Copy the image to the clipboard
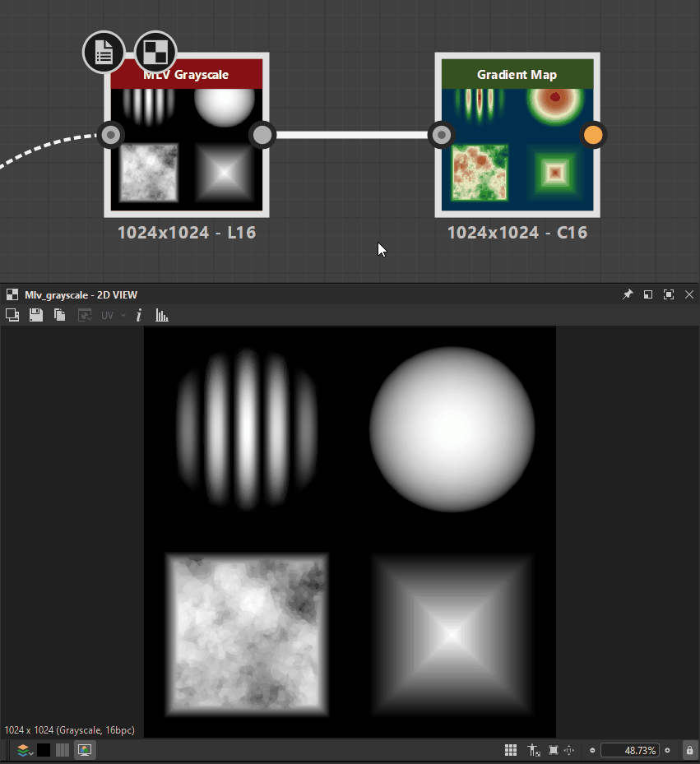700x764 pixels. click(59, 315)
